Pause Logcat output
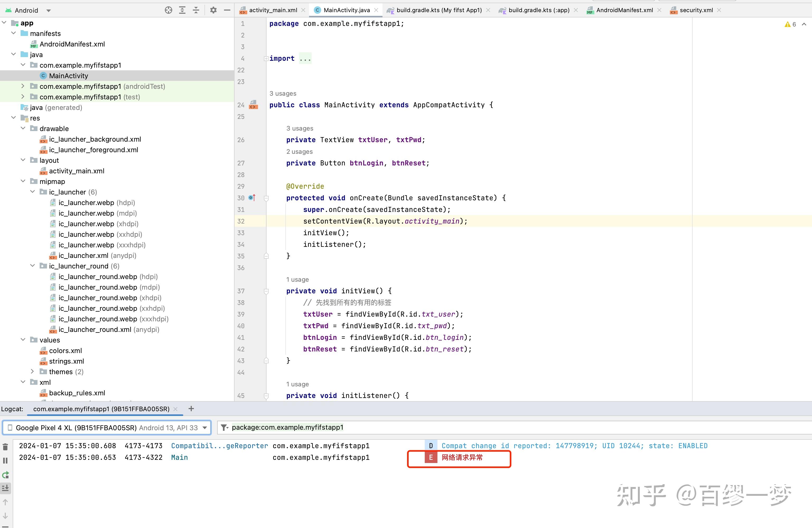The height and width of the screenshot is (528, 812). point(6,461)
